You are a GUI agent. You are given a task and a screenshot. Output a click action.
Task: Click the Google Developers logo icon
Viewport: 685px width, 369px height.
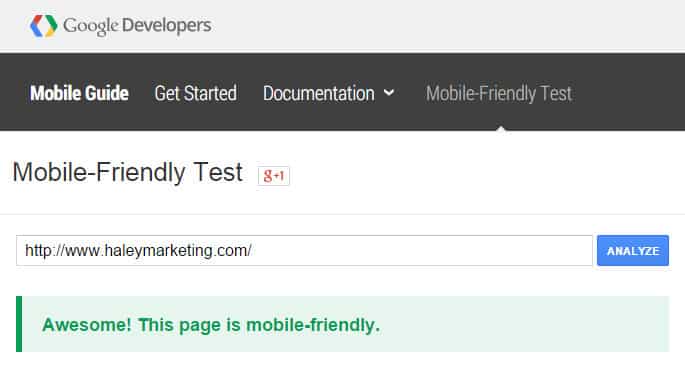44,26
